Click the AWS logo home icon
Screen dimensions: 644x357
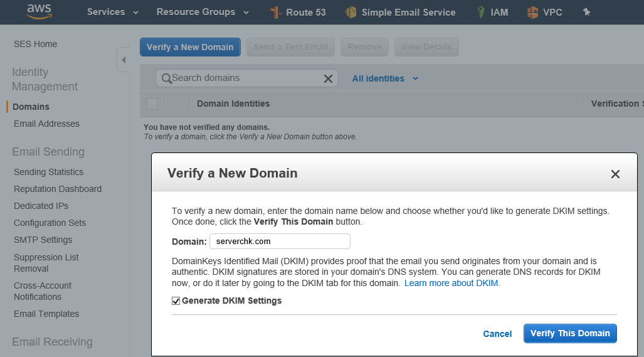[40, 11]
